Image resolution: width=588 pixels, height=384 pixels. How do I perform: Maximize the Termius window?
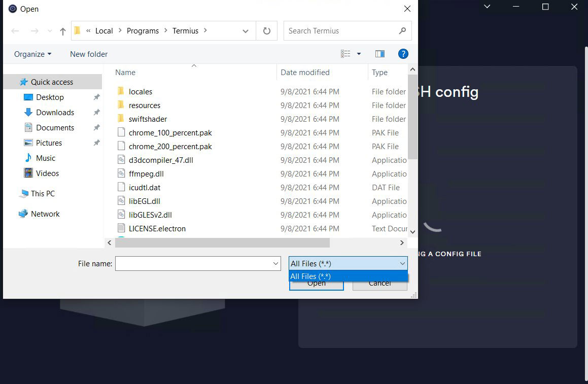tap(545, 7)
